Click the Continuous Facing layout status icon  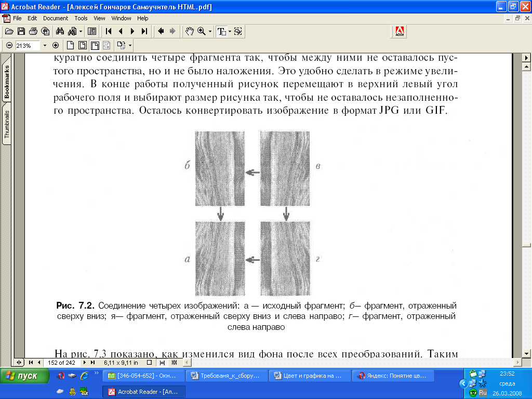[x=175, y=363]
